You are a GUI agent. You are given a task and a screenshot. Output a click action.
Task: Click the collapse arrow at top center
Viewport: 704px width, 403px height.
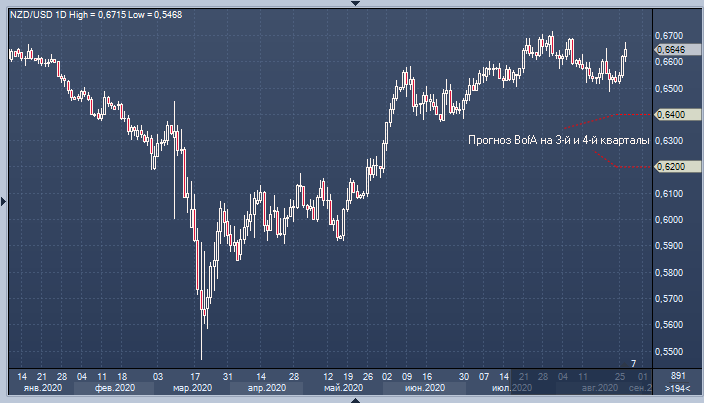352,3
